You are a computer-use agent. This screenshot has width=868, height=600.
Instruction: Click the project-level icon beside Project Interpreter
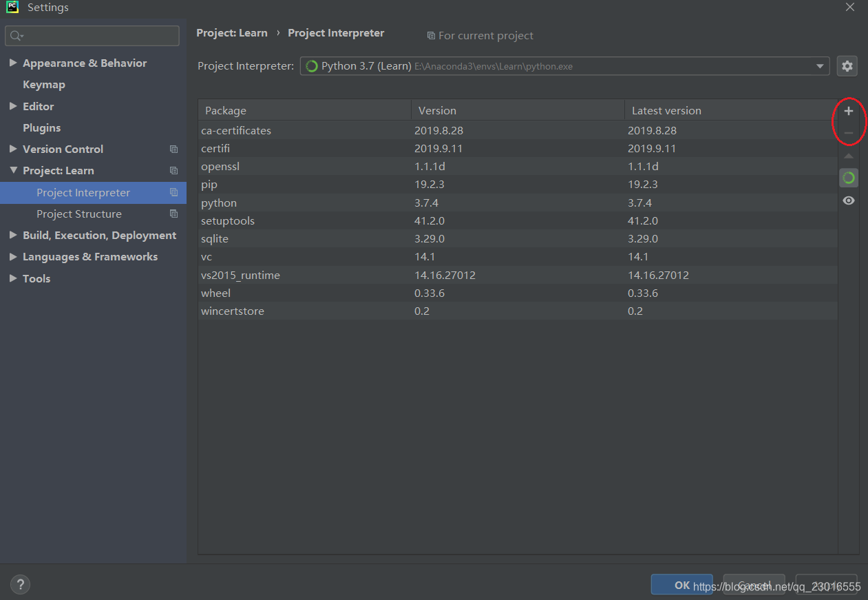[x=173, y=193]
